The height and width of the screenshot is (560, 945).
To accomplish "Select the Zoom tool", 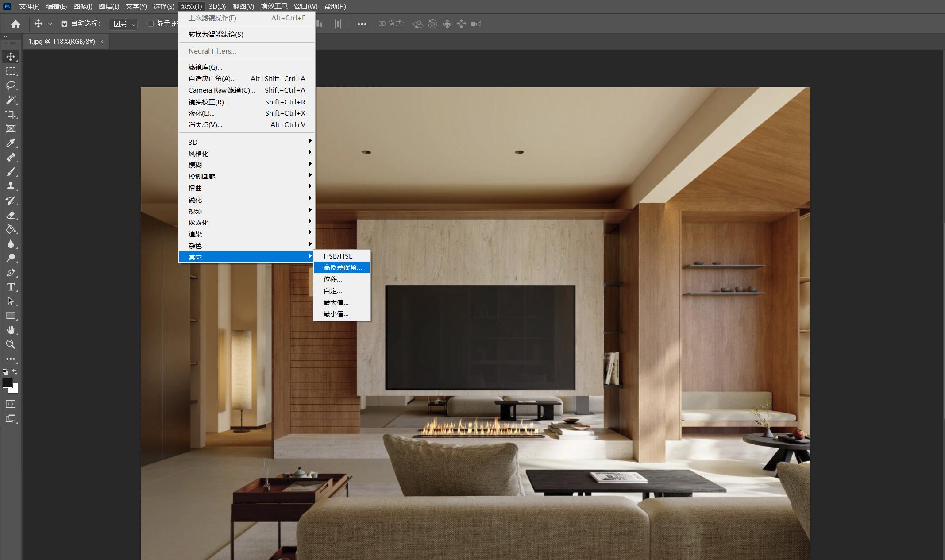I will click(x=11, y=344).
